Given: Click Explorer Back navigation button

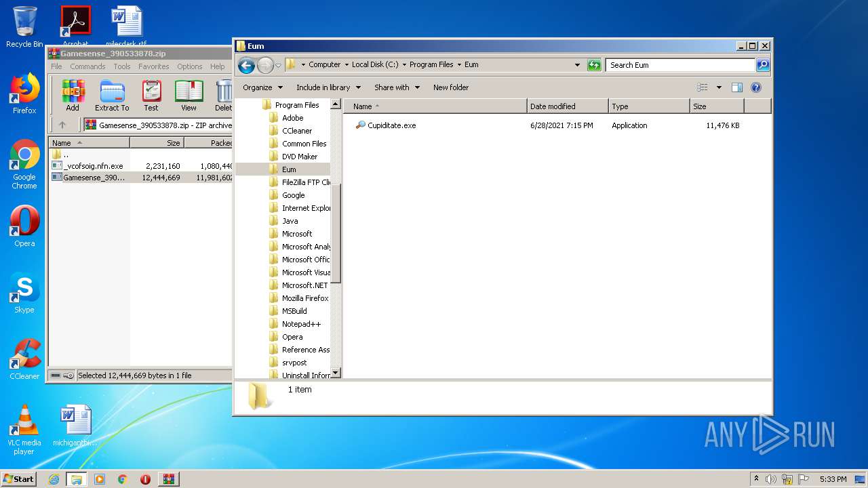Looking at the screenshot, I should click(x=247, y=65).
